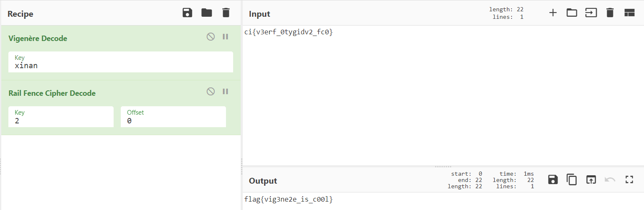Save output to file
644x210 pixels.
coord(553,180)
